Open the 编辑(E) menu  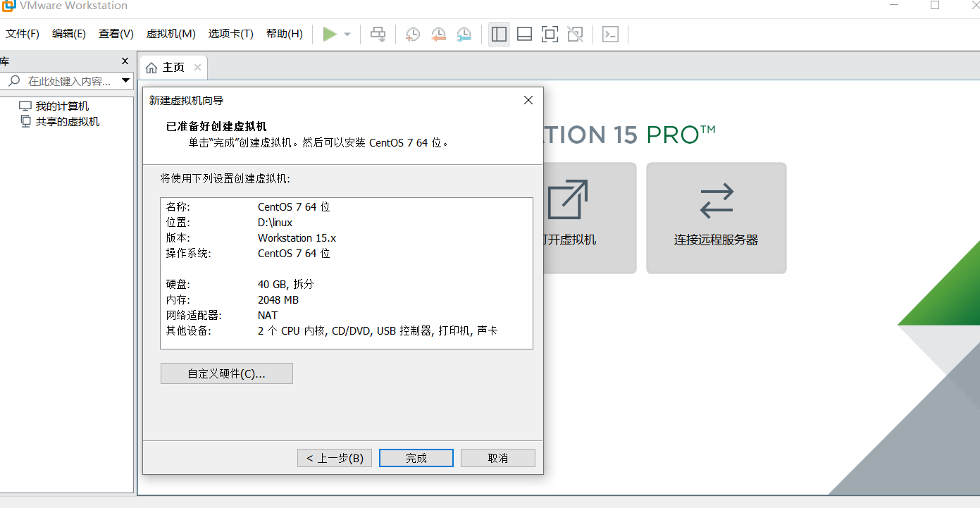click(69, 34)
